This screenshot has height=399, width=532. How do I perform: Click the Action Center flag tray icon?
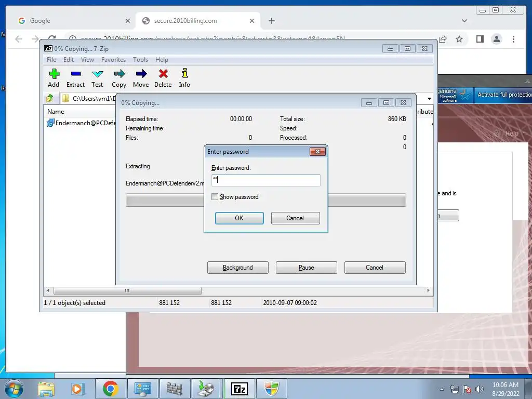tap(467, 389)
